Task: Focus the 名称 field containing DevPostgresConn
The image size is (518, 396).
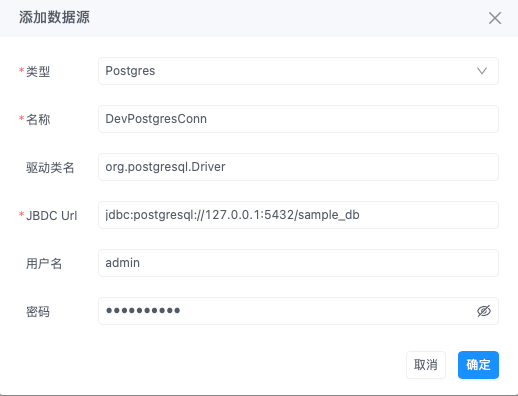Action: click(298, 119)
